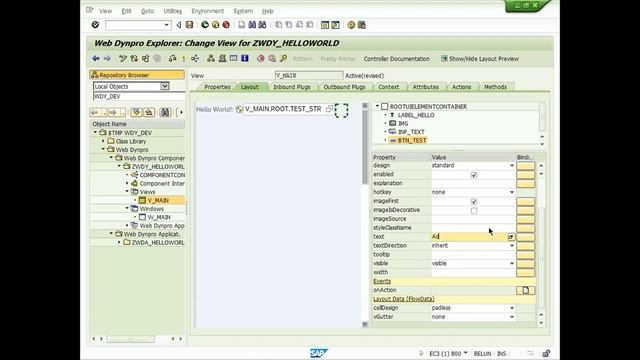The height and width of the screenshot is (360, 640).
Task: Click the forward arrow in the application toolbar
Action: click(x=107, y=59)
